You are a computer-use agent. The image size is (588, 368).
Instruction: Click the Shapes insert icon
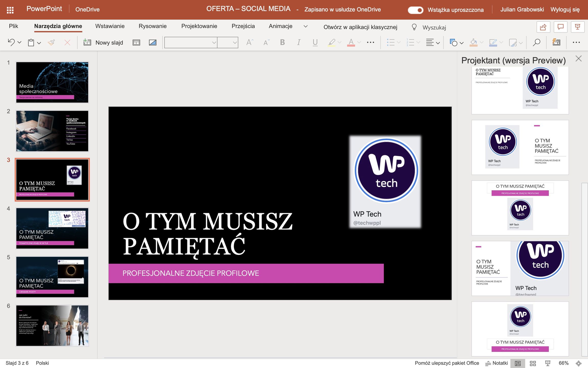click(454, 42)
